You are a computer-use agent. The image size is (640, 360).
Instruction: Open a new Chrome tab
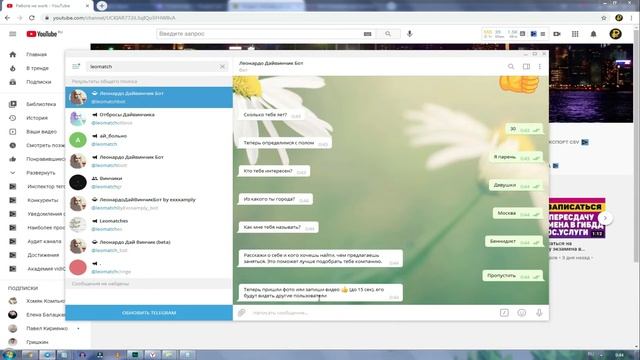[x=102, y=6]
